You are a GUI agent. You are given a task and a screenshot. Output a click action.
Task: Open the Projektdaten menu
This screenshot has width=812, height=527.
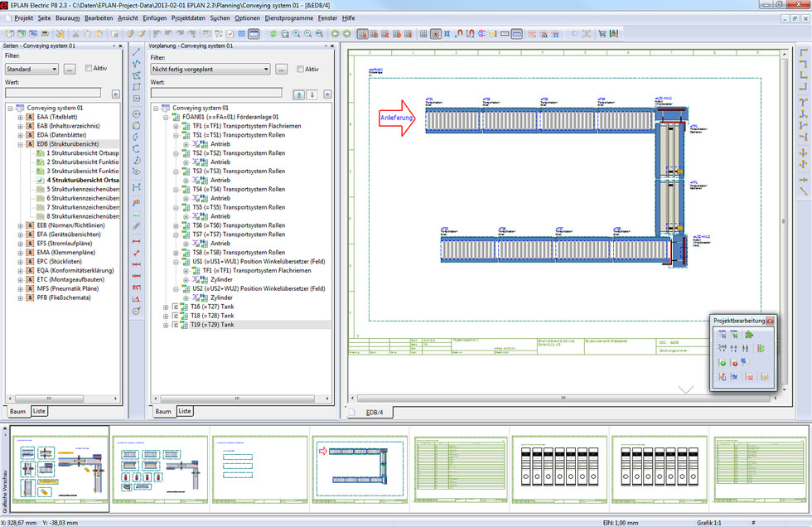tap(188, 17)
